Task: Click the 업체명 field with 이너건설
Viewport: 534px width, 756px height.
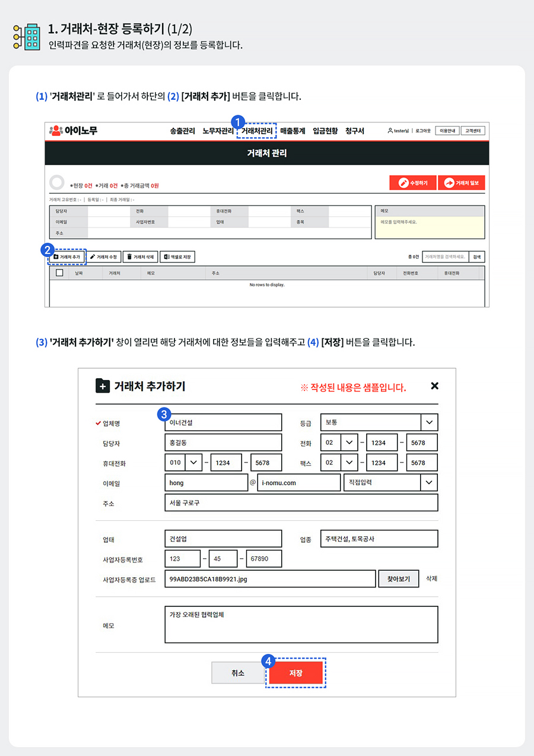Action: (223, 423)
